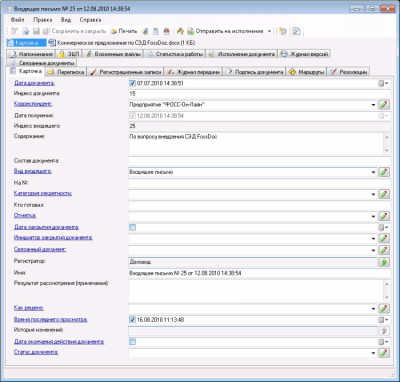Viewport: 400px width, 382px height.
Task: Click the grey icon in История изменений row
Action: pyautogui.click(x=384, y=331)
